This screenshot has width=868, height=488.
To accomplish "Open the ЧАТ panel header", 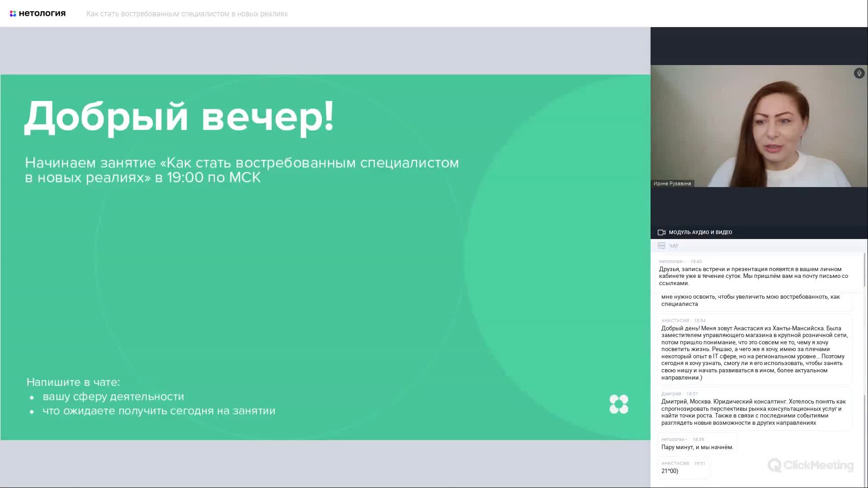I will tap(759, 246).
